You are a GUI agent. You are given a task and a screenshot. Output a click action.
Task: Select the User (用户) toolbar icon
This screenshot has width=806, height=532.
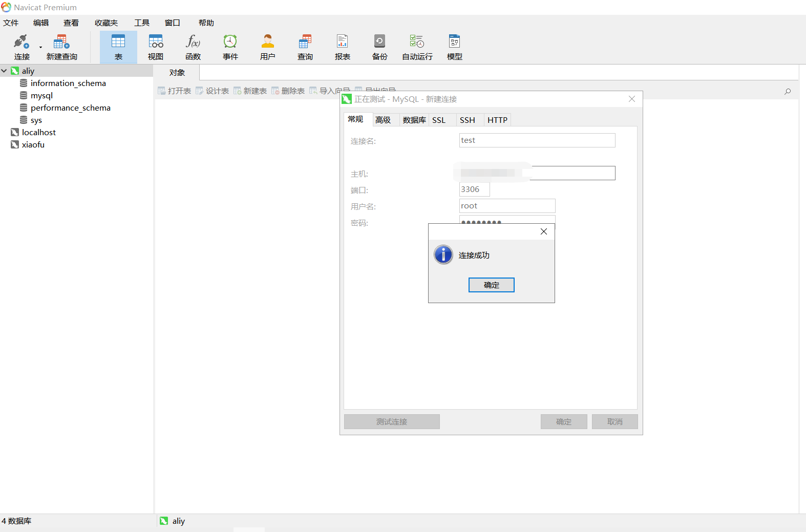click(268, 47)
